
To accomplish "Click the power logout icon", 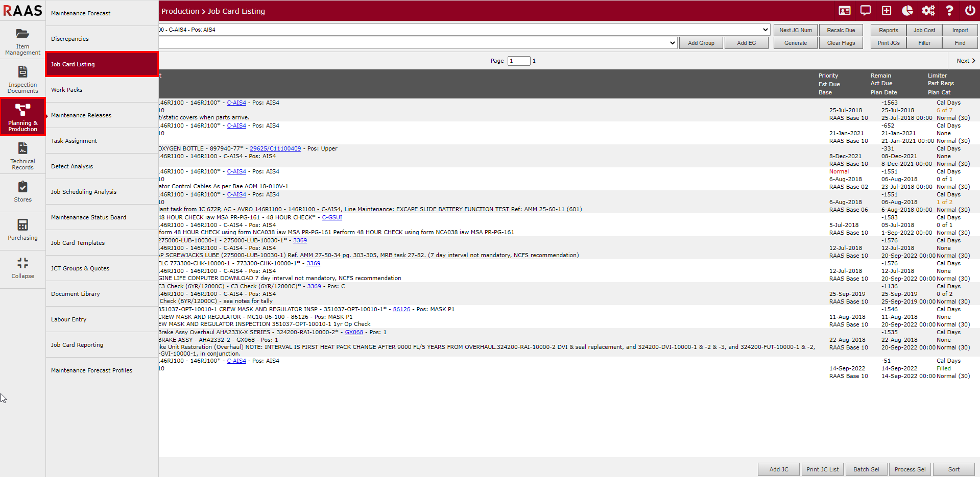I will pyautogui.click(x=970, y=11).
